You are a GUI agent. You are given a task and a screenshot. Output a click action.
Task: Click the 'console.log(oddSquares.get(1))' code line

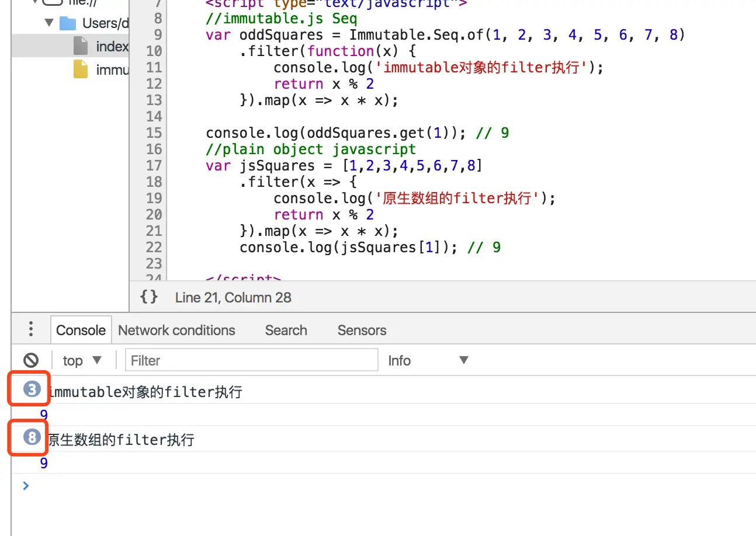(x=357, y=133)
